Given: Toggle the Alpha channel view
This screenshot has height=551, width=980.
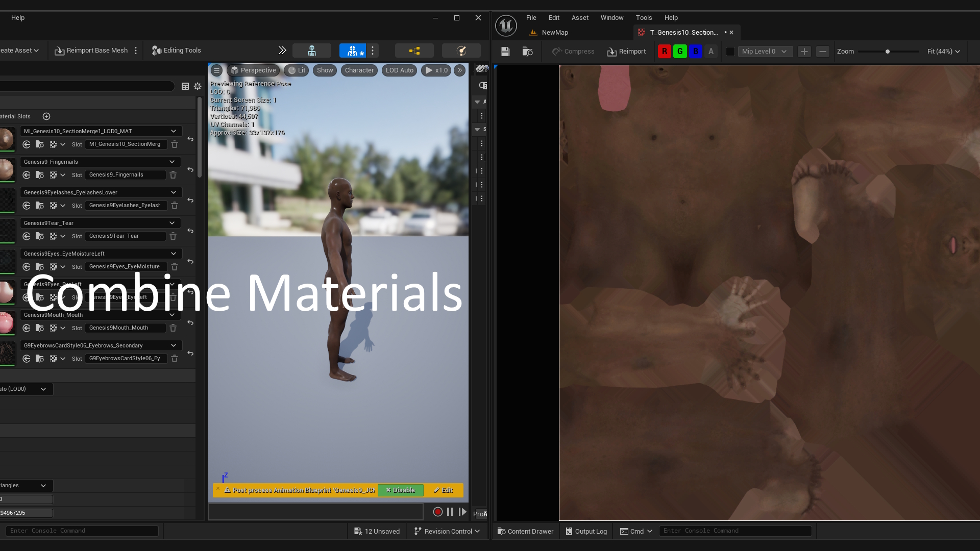Looking at the screenshot, I should click(710, 52).
